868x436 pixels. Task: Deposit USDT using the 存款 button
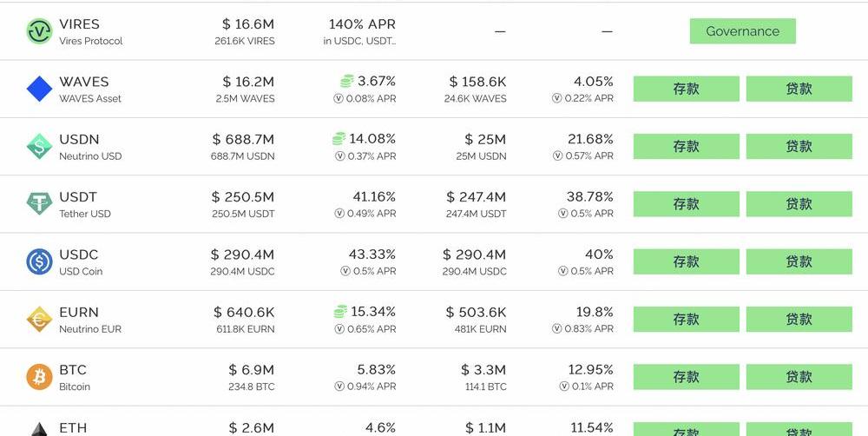(x=686, y=204)
